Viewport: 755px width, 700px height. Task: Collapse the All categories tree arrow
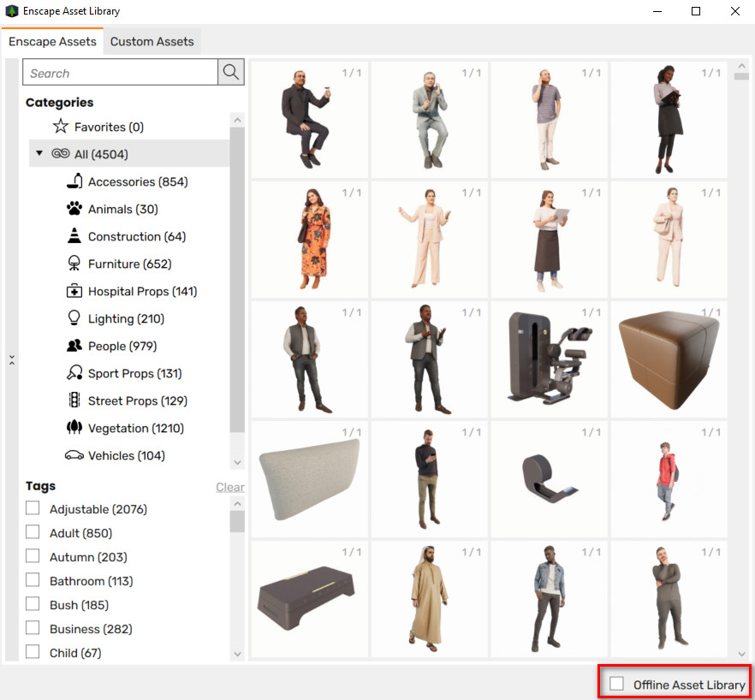coord(39,154)
